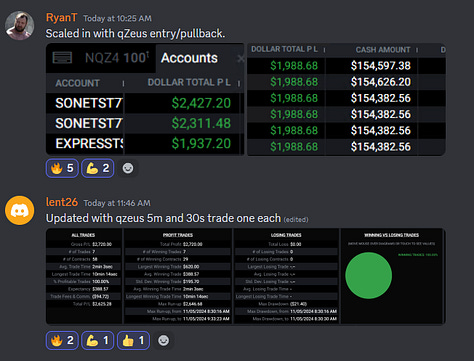
Task: Click the keyboard-style icon left of NQZ4 100
Action: click(62, 58)
